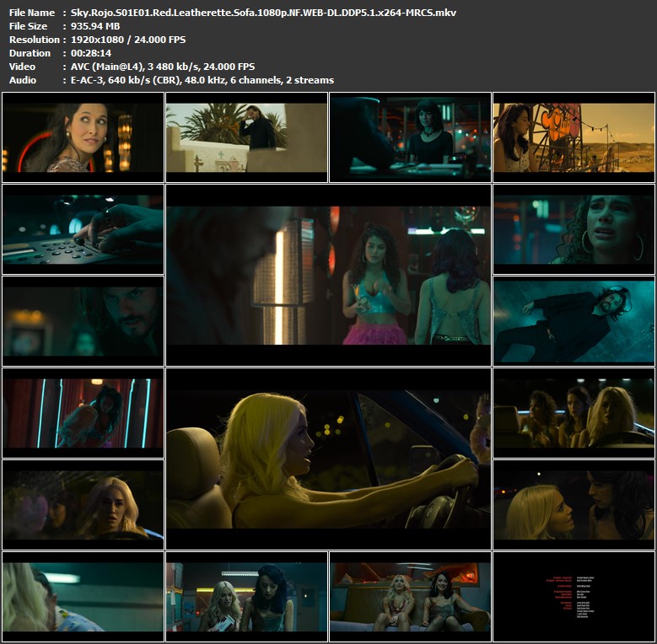Image resolution: width=657 pixels, height=644 pixels.
Task: Select the file size value 935.94 MB
Action: coord(95,26)
